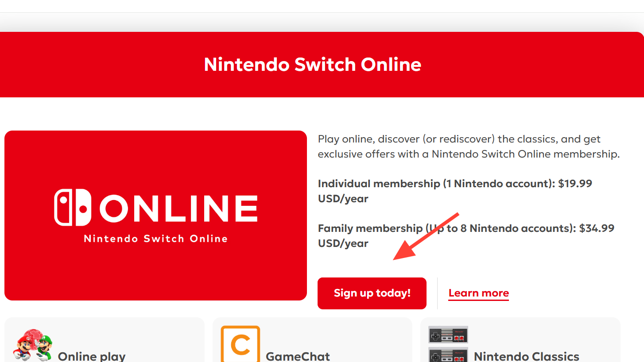Viewport: 644px width, 362px height.
Task: Open the Online play card title
Action: pos(92,356)
